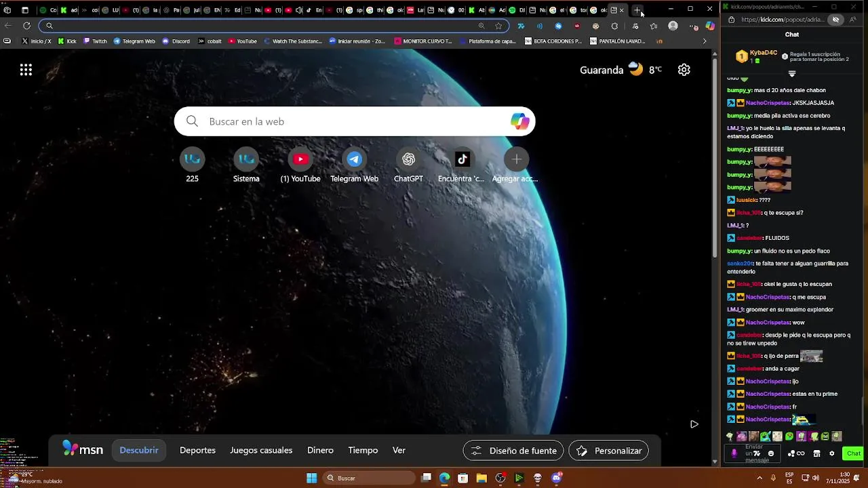The image size is (868, 488).
Task: Open the Kick bookmark in the favorites bar
Action: click(x=67, y=41)
